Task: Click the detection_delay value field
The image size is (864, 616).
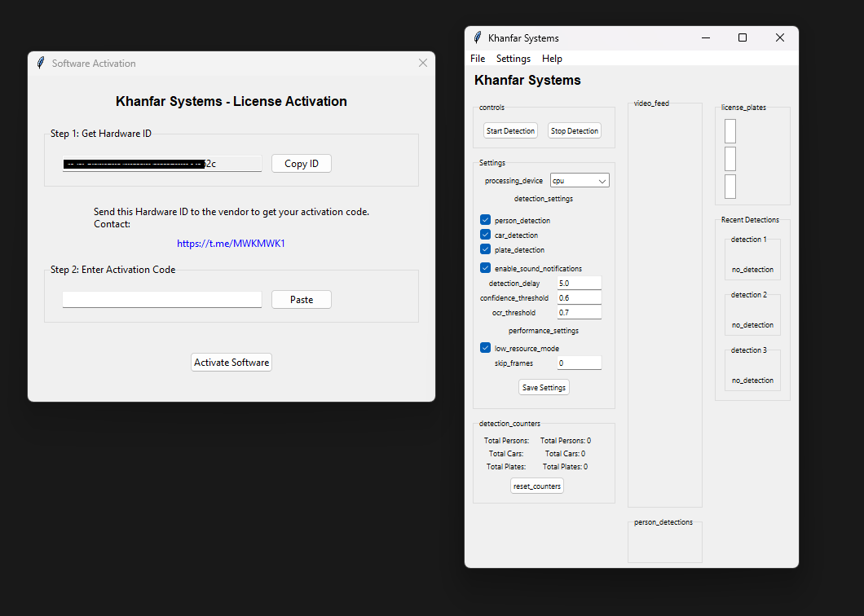Action: [579, 284]
